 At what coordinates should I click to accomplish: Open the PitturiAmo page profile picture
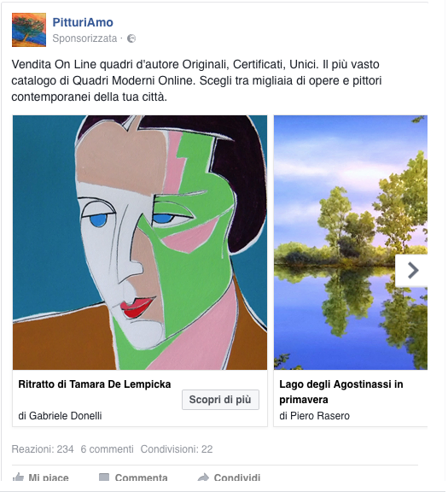click(29, 30)
